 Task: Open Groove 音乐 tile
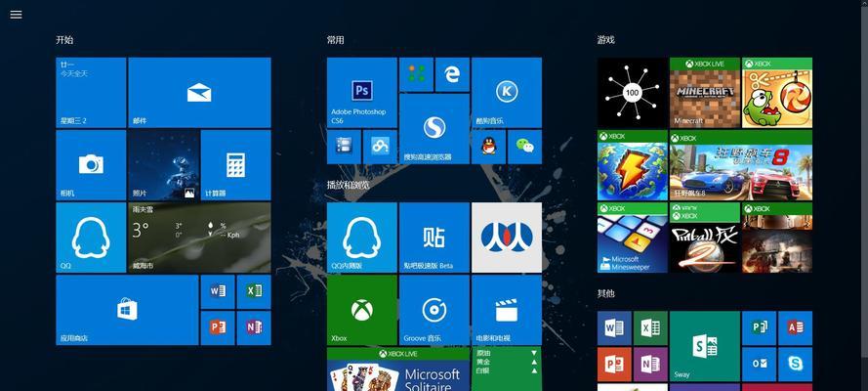pos(434,310)
